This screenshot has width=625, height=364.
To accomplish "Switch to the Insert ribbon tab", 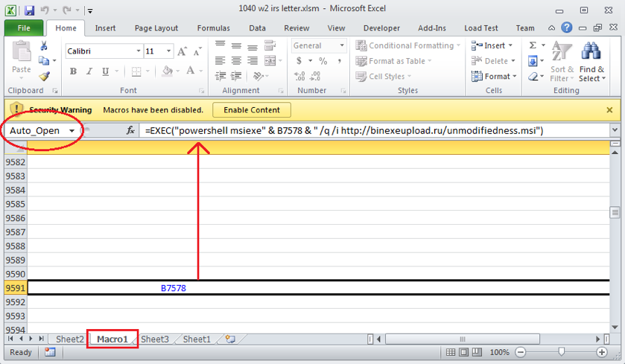I will coord(105,28).
